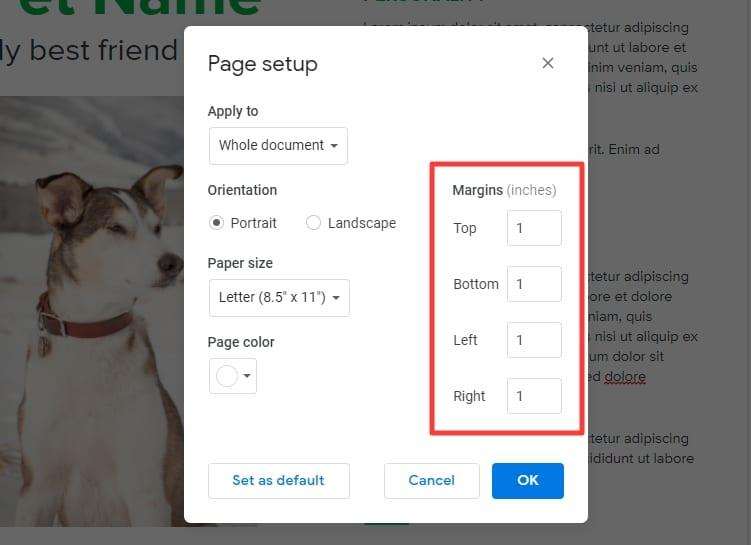The height and width of the screenshot is (545, 751).
Task: Click the dog photo in the document
Action: (91, 311)
